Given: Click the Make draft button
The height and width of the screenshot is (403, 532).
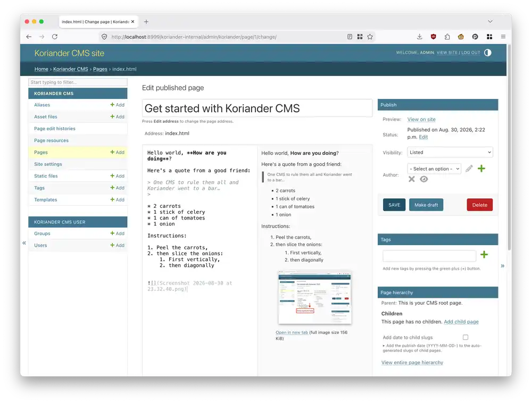Looking at the screenshot, I should (426, 205).
